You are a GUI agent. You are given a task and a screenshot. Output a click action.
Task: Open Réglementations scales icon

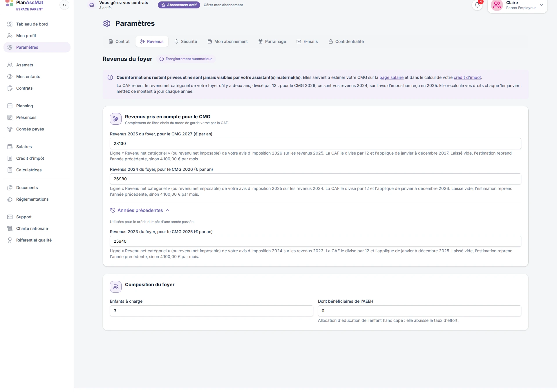point(10,199)
